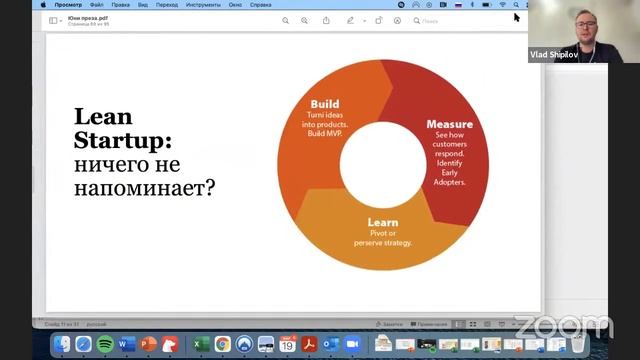Image resolution: width=640 pixels, height=360 pixels.
Task: Expand the highlight color dropdown arrow
Action: [x=364, y=21]
